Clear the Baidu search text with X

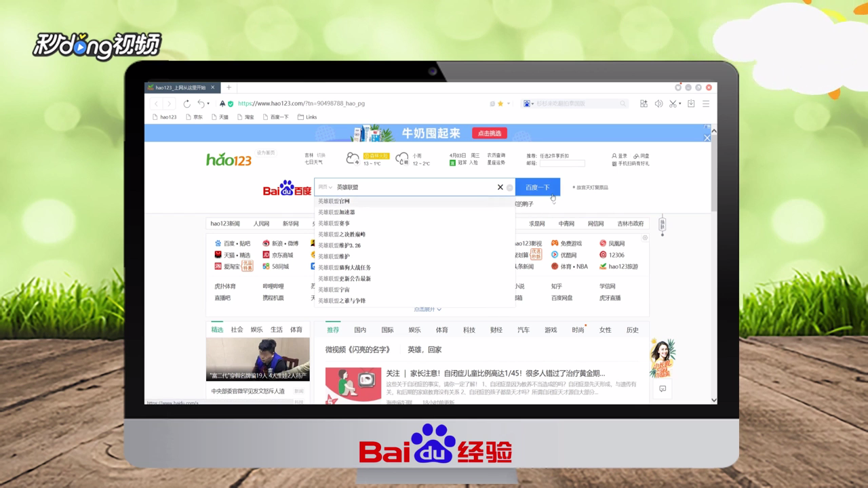[x=500, y=187]
